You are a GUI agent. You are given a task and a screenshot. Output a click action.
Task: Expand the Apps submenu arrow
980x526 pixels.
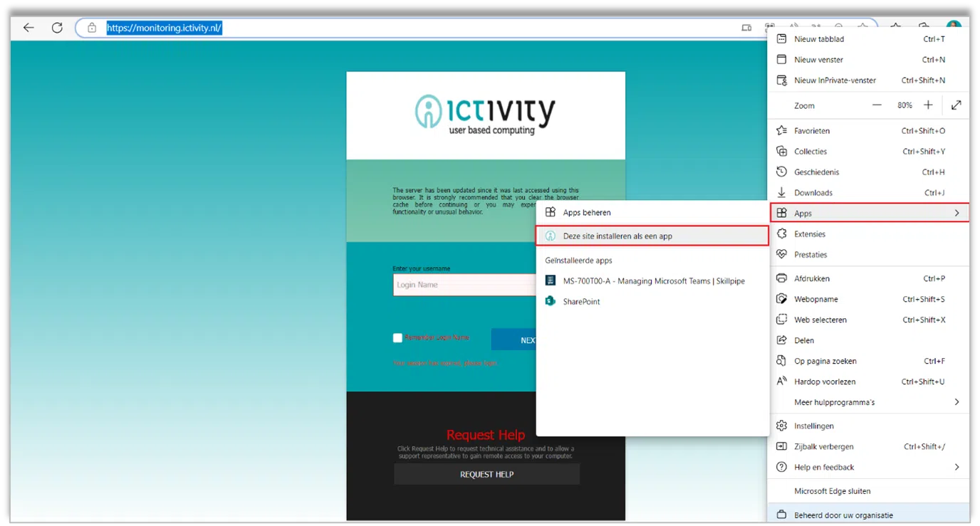956,213
